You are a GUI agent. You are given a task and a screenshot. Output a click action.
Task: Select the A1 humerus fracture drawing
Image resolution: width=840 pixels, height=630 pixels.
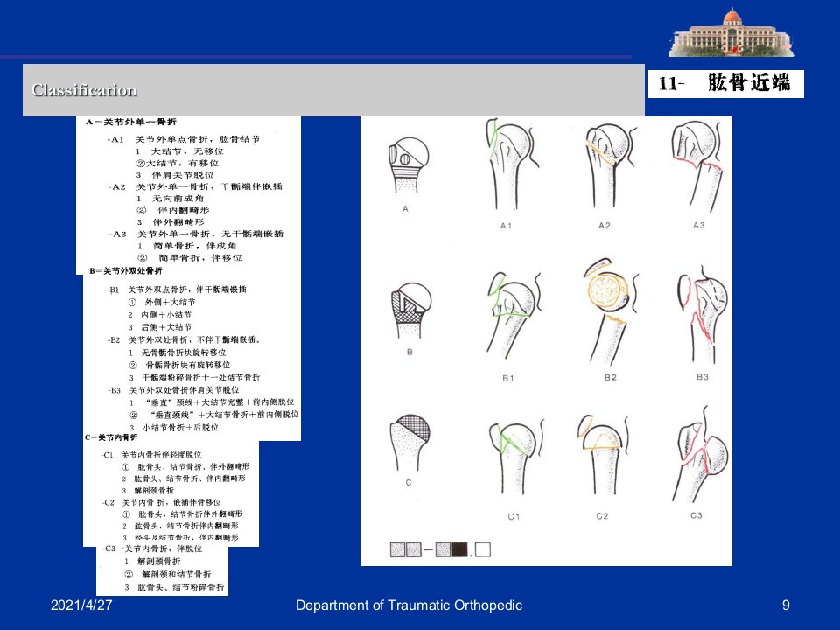coord(512,164)
